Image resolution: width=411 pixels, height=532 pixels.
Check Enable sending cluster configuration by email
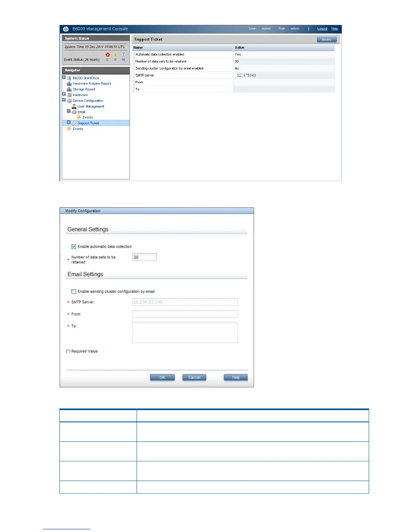point(74,292)
